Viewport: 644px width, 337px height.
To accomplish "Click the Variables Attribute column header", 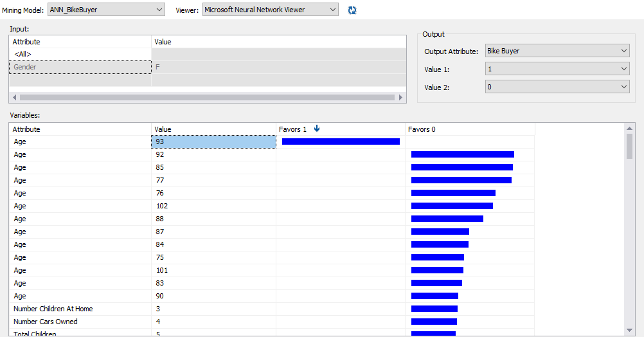I will click(x=80, y=129).
